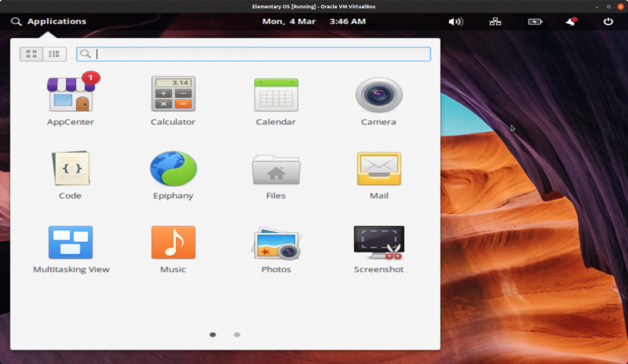Click the Applications menu in top panel
This screenshot has width=628, height=364.
click(49, 21)
